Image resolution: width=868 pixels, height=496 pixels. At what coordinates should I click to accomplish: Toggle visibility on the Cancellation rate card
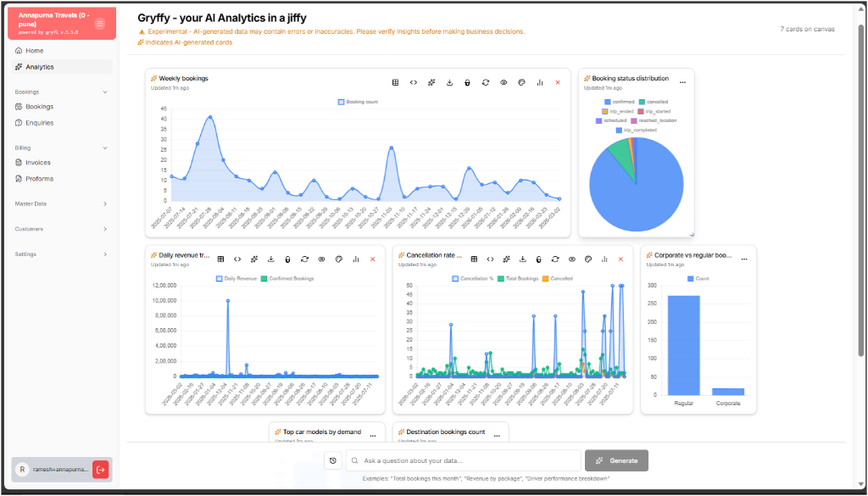[571, 259]
